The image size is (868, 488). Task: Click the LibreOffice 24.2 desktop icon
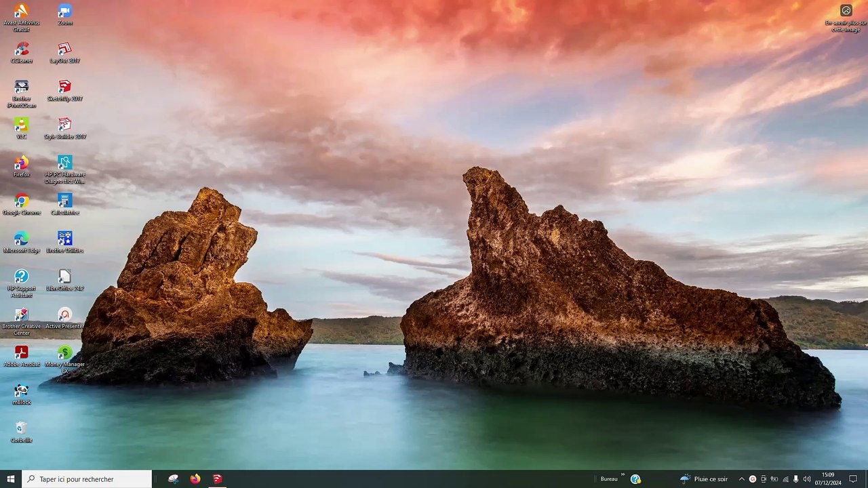tap(64, 277)
